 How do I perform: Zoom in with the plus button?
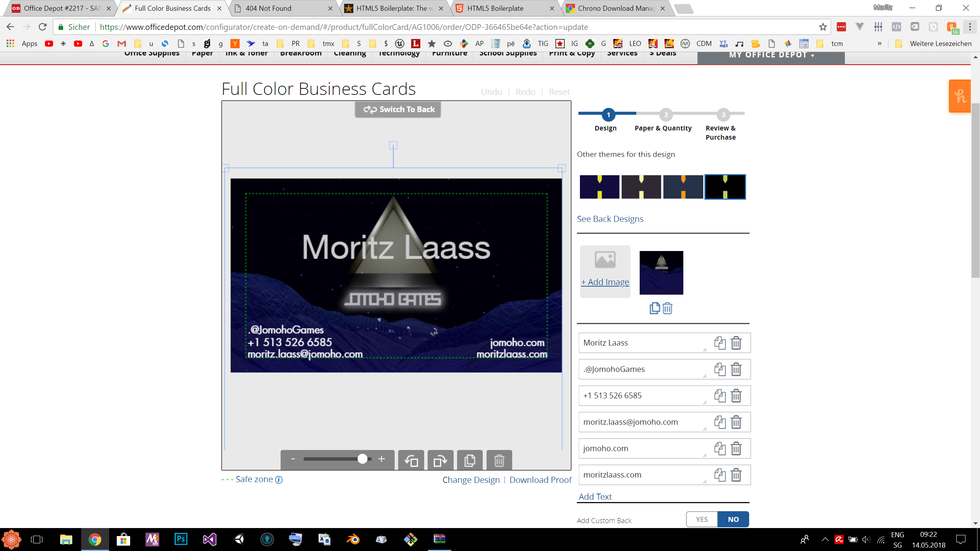pyautogui.click(x=382, y=459)
